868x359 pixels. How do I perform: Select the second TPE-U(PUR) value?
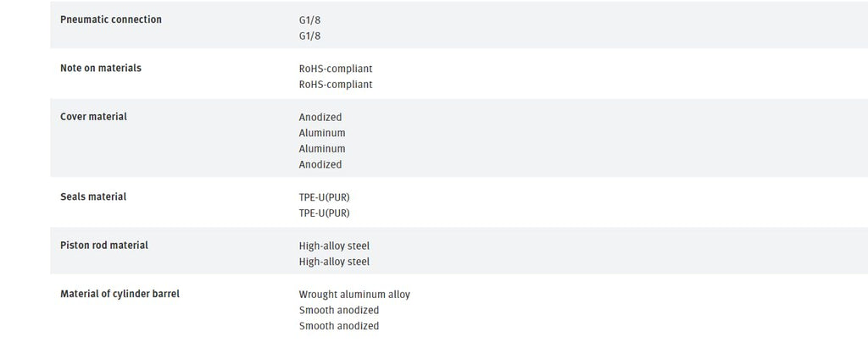pyautogui.click(x=325, y=213)
